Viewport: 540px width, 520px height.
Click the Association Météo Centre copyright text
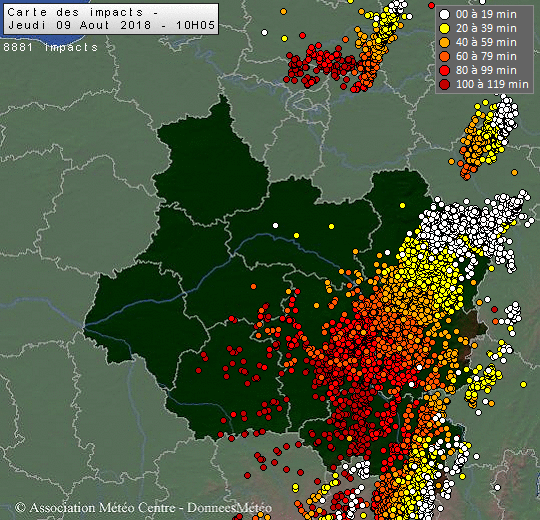point(143,508)
